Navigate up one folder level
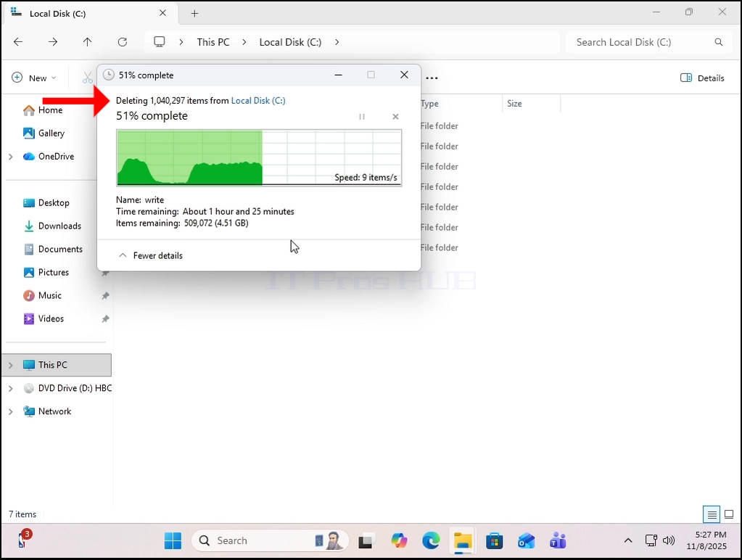The width and height of the screenshot is (742, 560). click(x=87, y=41)
